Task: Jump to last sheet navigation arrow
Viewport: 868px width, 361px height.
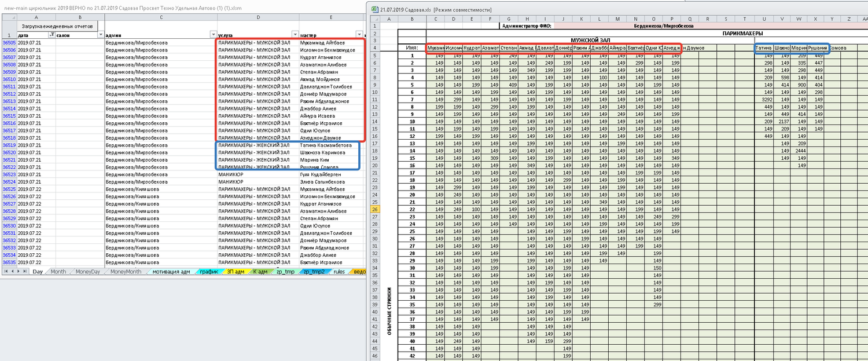Action: point(25,271)
